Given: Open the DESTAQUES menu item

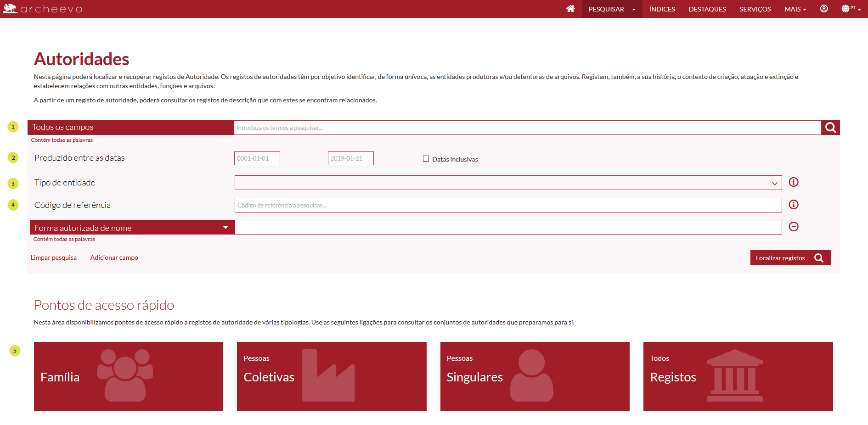Looking at the screenshot, I should pos(707,9).
